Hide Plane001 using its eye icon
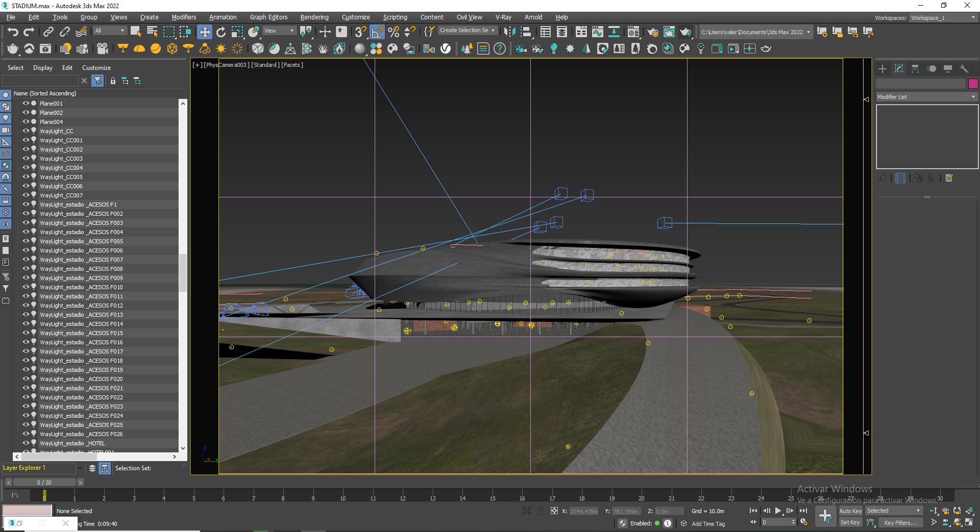 [26, 103]
